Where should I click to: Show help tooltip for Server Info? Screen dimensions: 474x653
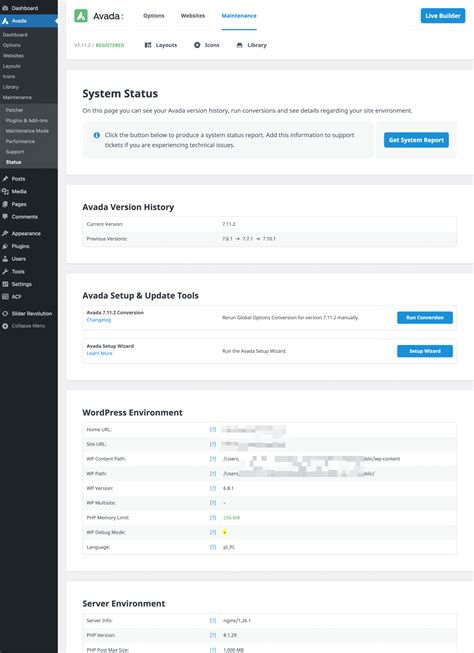pos(213,621)
